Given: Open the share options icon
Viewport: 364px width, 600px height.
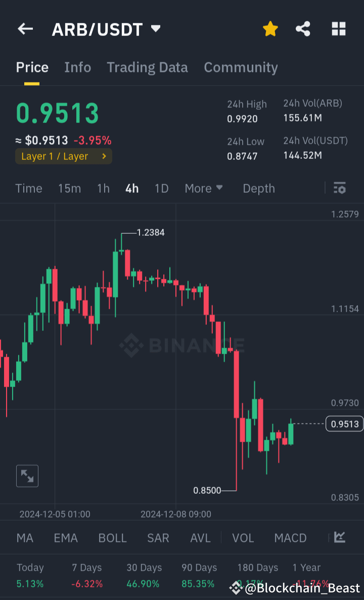Looking at the screenshot, I should coord(303,29).
